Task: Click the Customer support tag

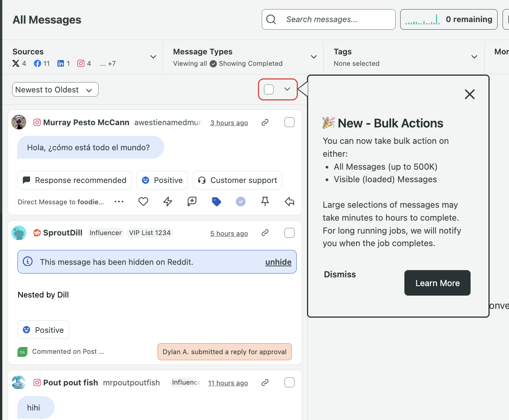Action: coord(238,180)
